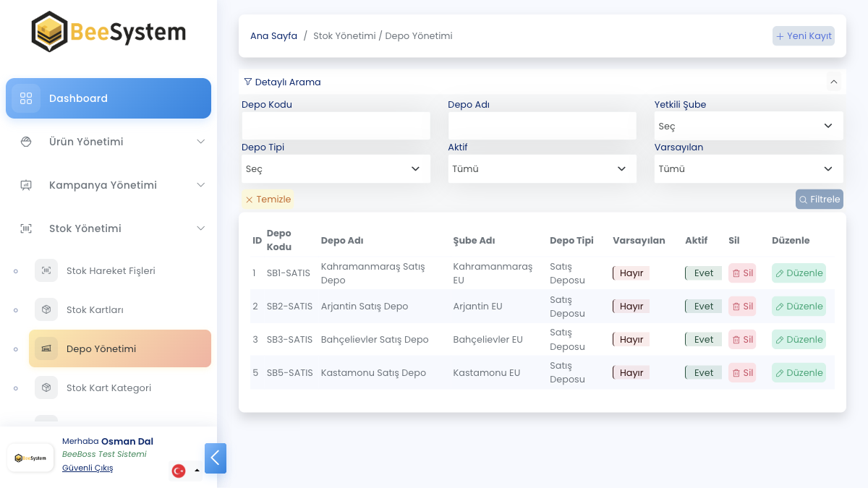Open the Varsayılan filter dropdown

point(748,168)
